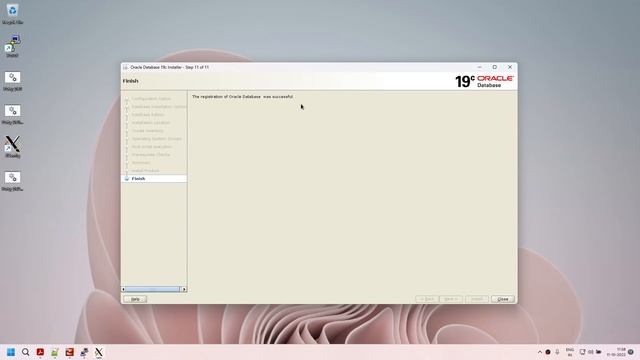Viewport: 640px width, 360px height.
Task: Click the black circular tray icon
Action: pyautogui.click(x=548, y=352)
